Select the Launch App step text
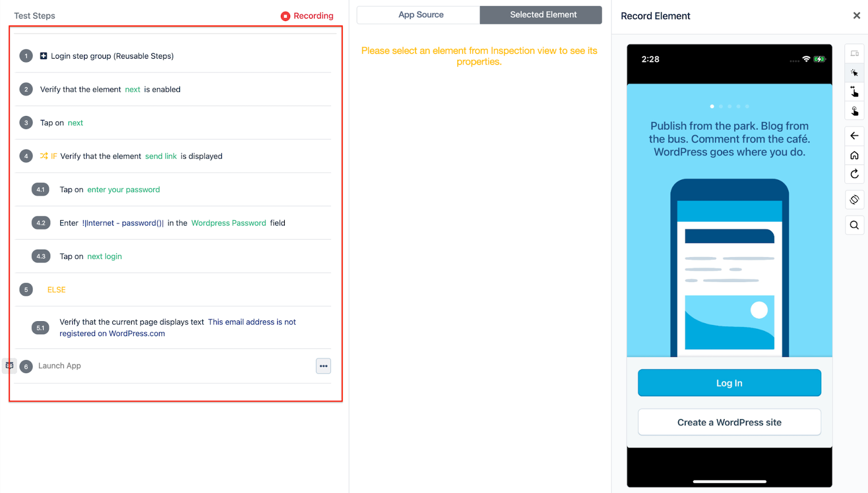The width and height of the screenshot is (868, 493). tap(60, 366)
